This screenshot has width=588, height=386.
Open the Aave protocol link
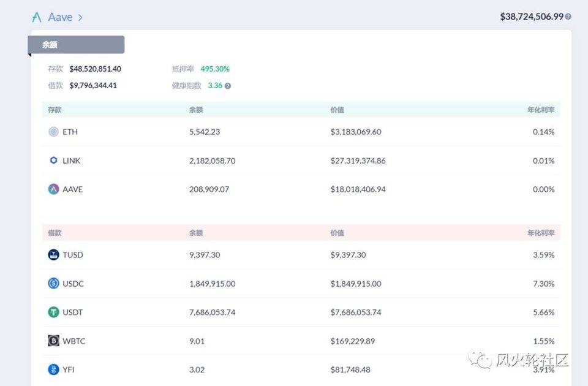pyautogui.click(x=60, y=17)
